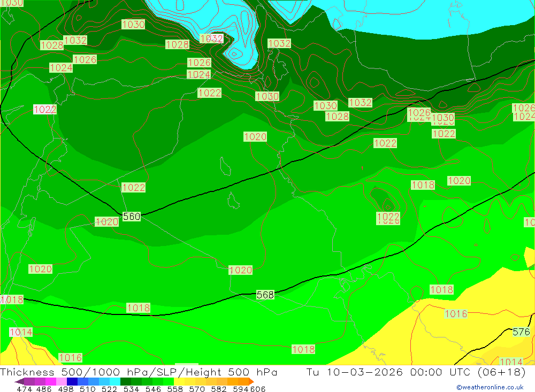Click the 534 legend value
535x392 pixels.
tap(131, 389)
